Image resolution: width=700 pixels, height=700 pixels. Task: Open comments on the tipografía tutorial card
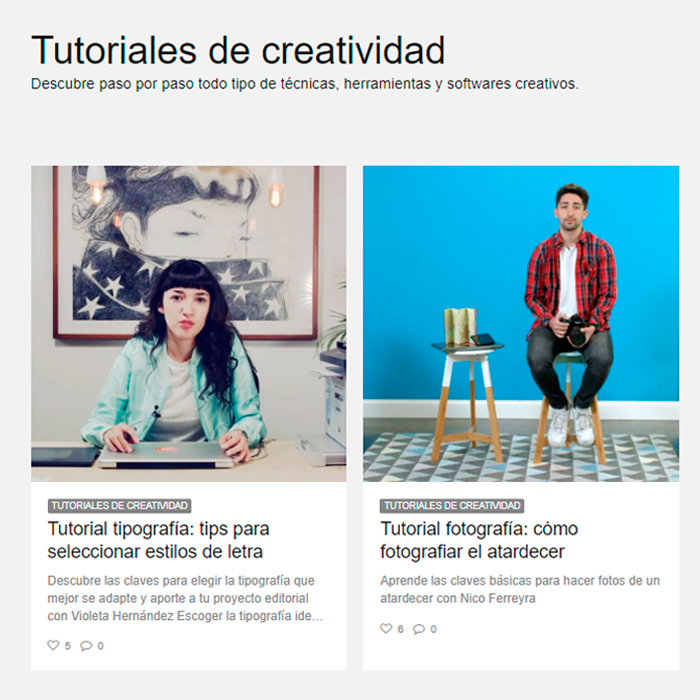tap(86, 646)
